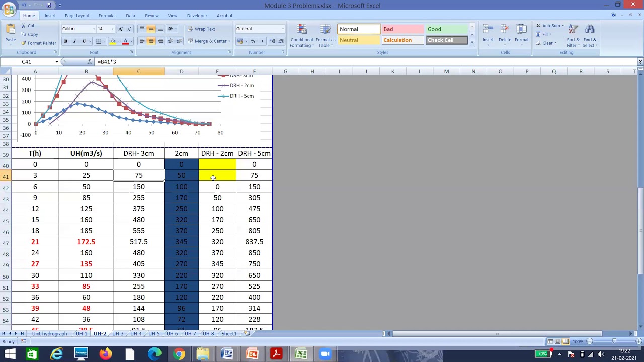Toggle Underline formatting

(x=84, y=41)
